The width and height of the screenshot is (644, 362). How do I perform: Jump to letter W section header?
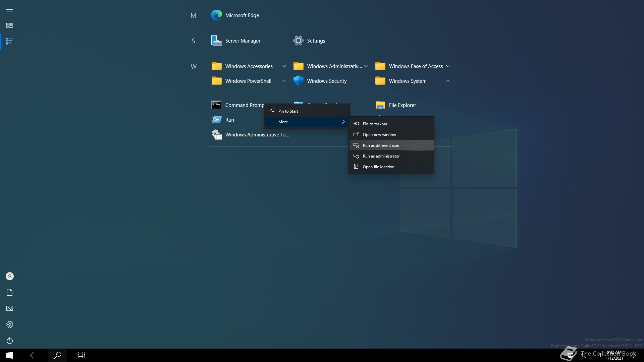(194, 66)
